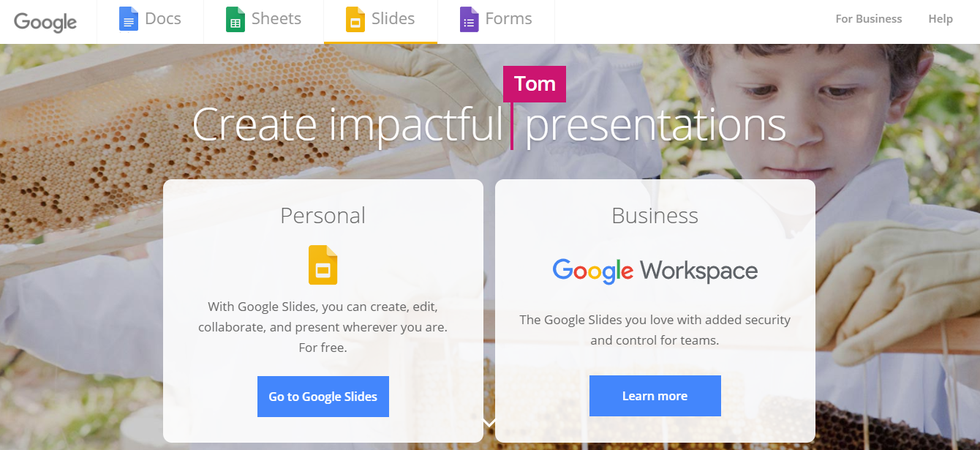Click the Business card heading
This screenshot has width=980, height=450.
coord(655,216)
